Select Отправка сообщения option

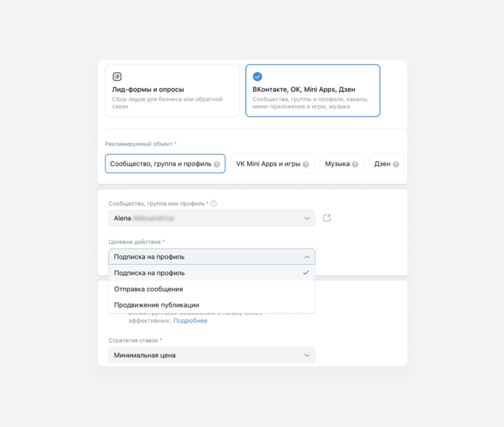coord(148,289)
